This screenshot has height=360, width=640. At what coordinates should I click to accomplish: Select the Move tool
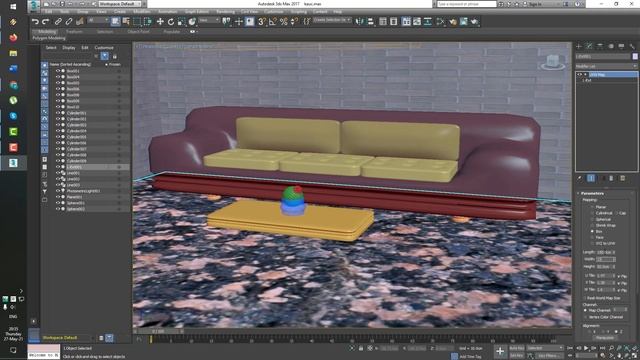(x=160, y=22)
